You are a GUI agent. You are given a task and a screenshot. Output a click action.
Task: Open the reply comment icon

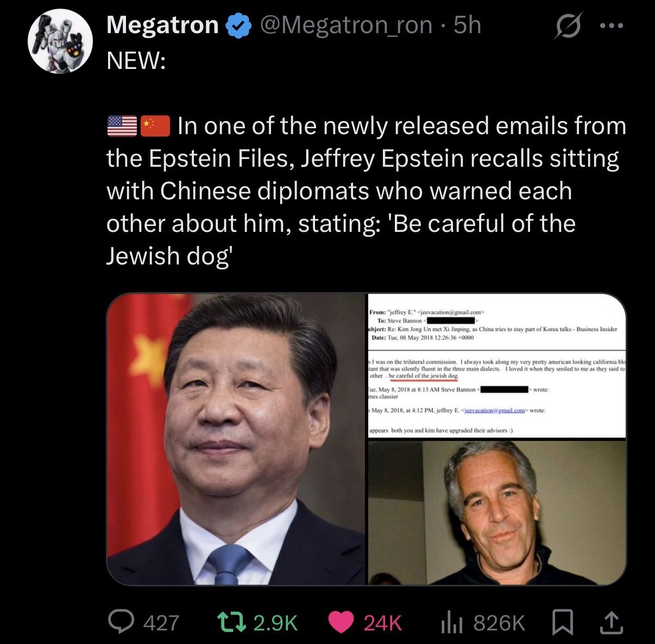pyautogui.click(x=122, y=622)
